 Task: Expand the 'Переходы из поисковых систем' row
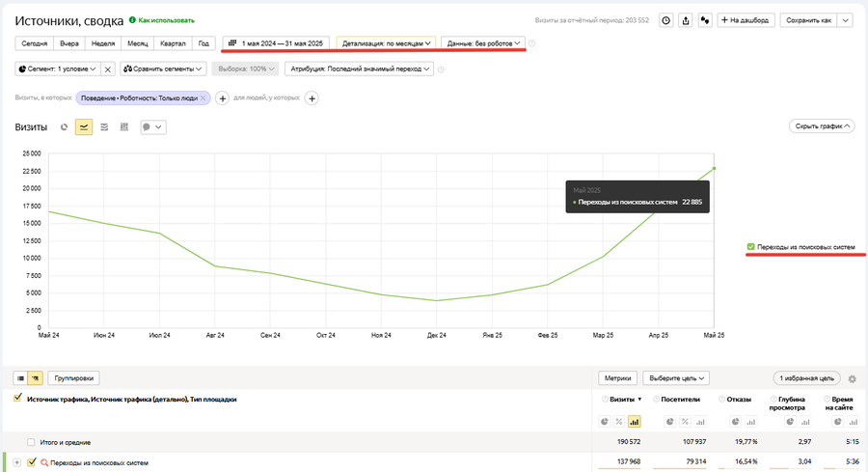[16, 462]
